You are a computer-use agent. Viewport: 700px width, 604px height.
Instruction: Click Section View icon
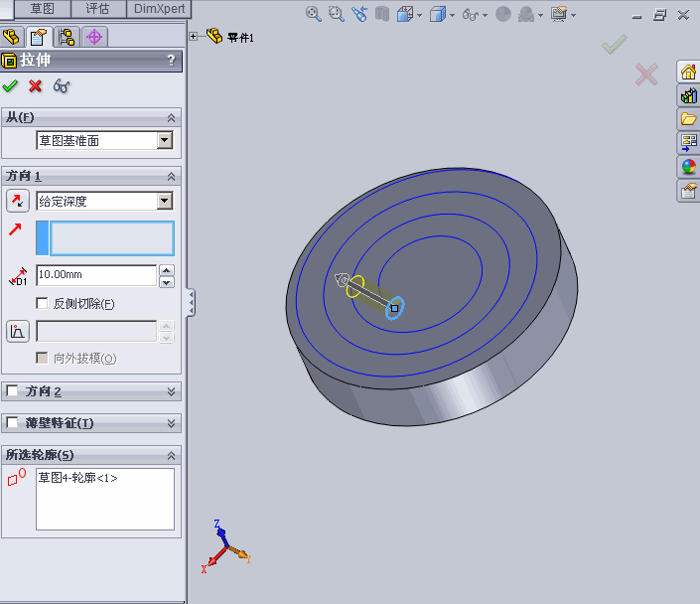382,14
